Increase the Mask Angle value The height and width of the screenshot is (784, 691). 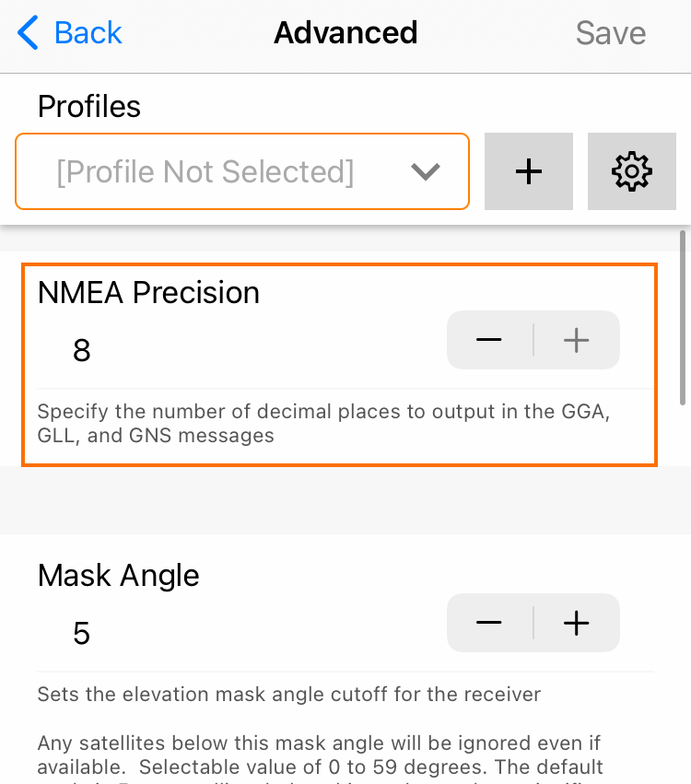pyautogui.click(x=577, y=624)
